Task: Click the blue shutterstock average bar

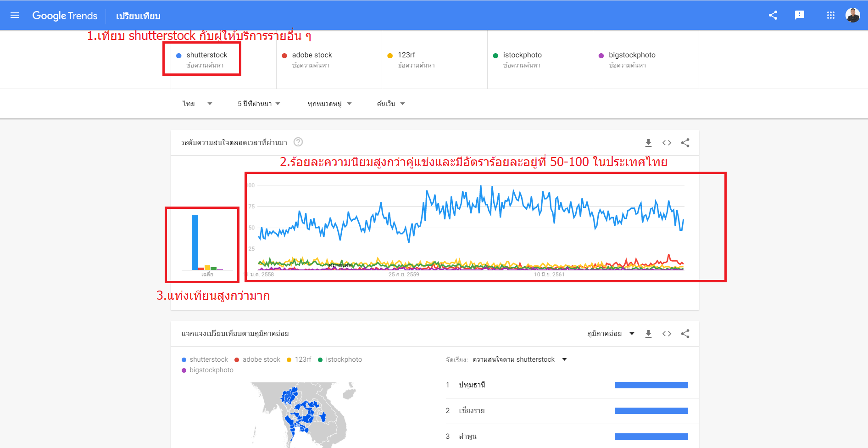Action: 195,242
